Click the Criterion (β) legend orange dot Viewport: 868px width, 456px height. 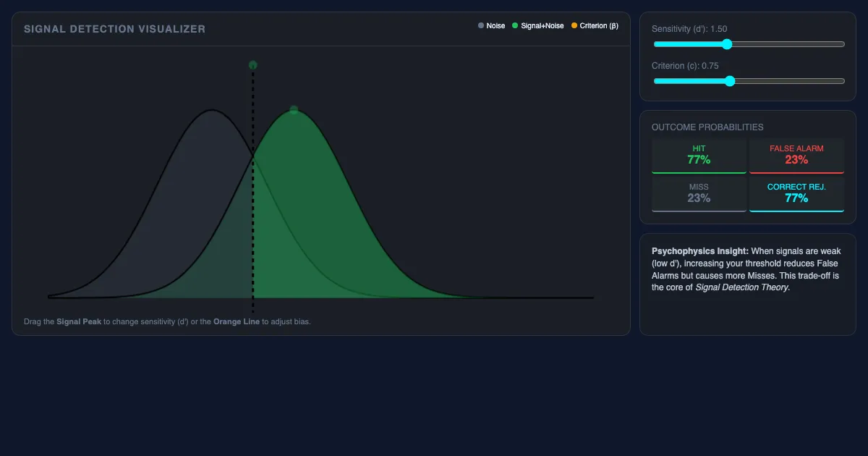point(574,26)
